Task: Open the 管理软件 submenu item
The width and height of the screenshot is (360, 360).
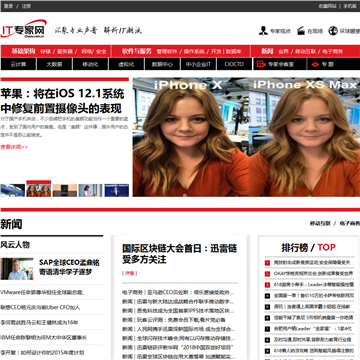Action: click(x=167, y=52)
